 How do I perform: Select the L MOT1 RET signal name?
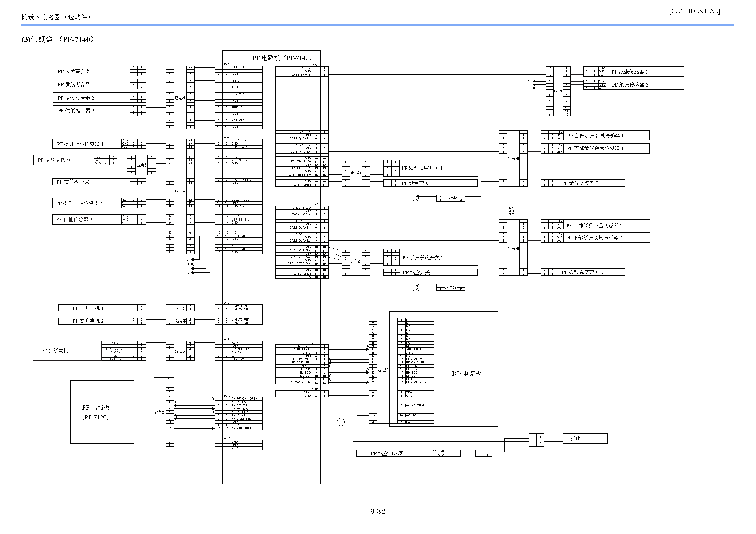coord(241,306)
